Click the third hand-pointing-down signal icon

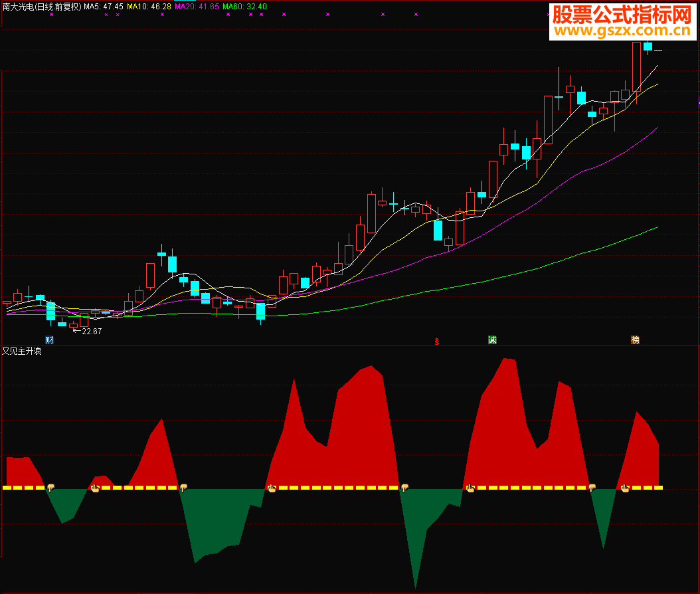pyautogui.click(x=405, y=488)
